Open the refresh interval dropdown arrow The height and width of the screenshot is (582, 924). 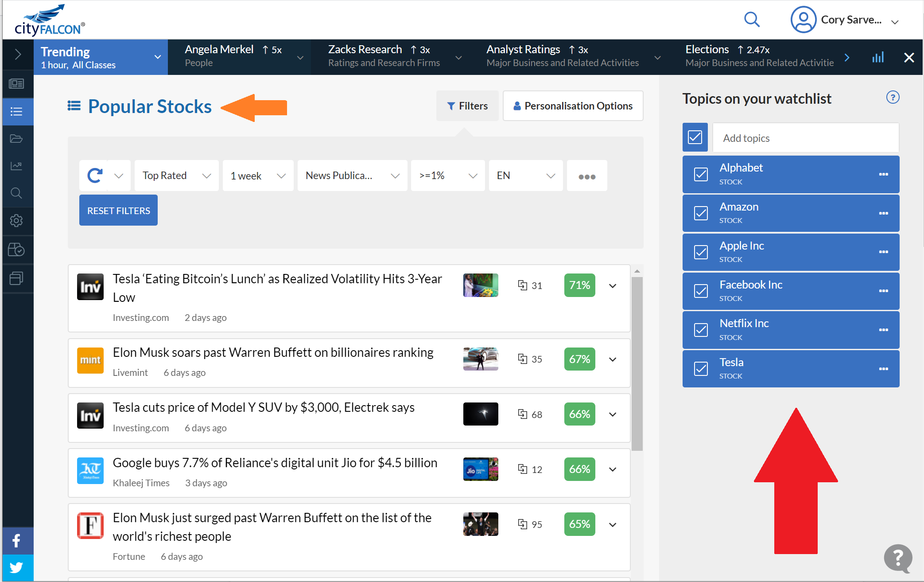pos(119,176)
